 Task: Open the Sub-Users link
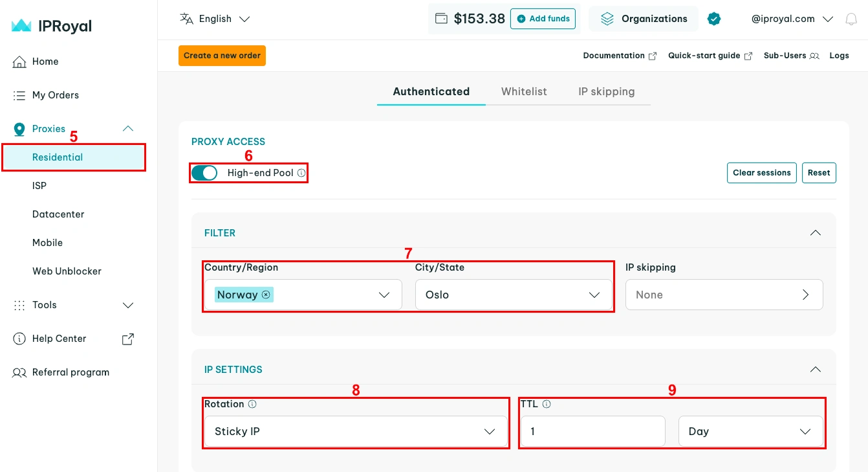pos(792,56)
